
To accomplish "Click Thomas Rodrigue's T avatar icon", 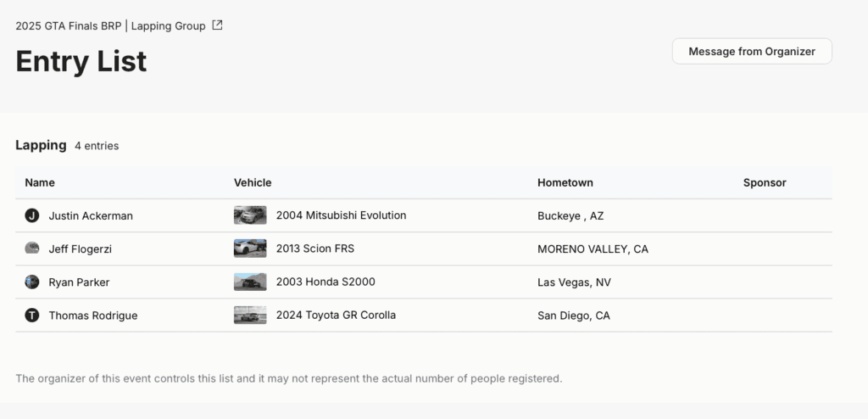I will pyautogui.click(x=32, y=316).
